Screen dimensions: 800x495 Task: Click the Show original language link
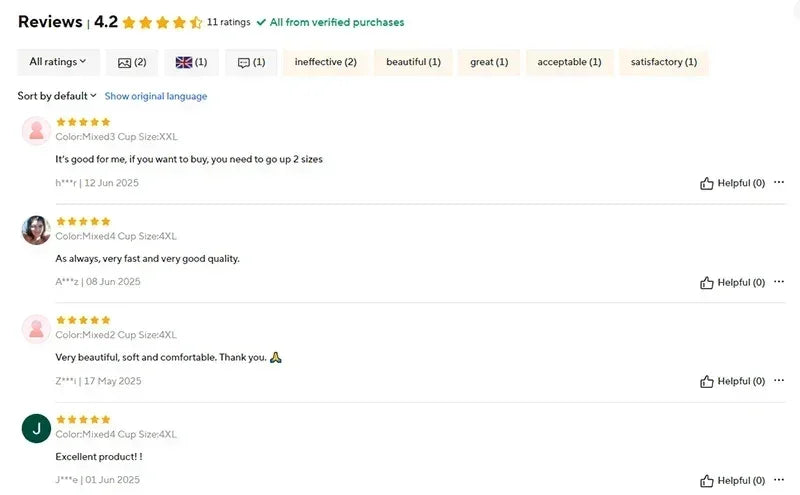tap(156, 96)
